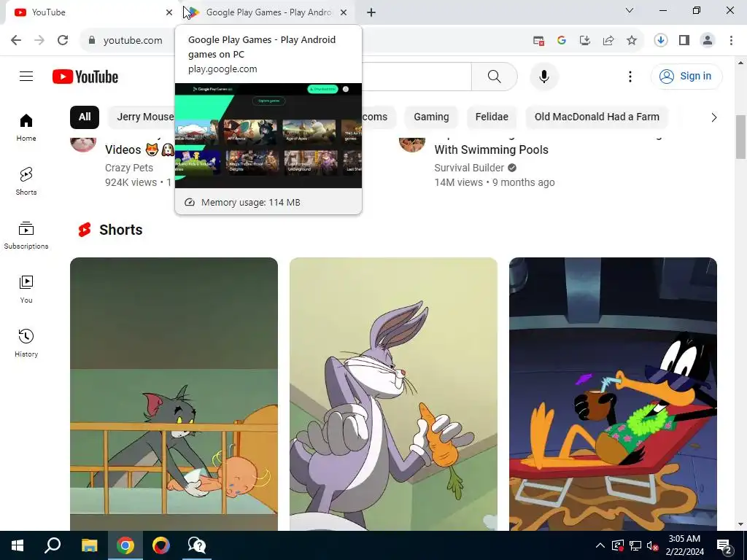Show hidden system tray icons

[600, 545]
